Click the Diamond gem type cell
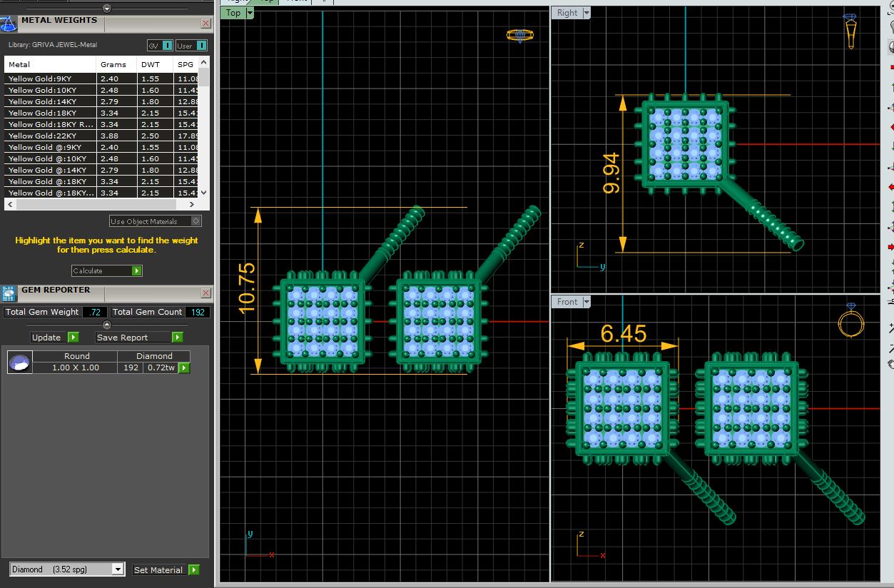 pyautogui.click(x=155, y=356)
